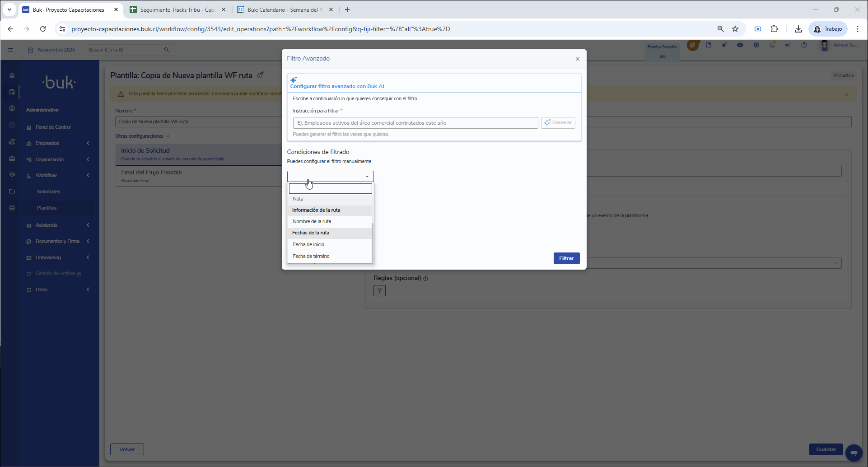
Task: Open the settings gear in the top bar
Action: (x=756, y=45)
